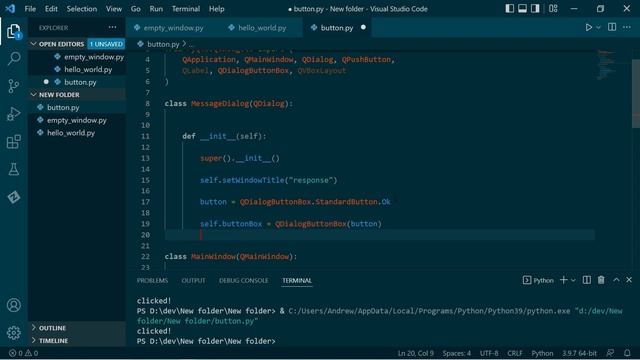Screen dimensions: 640x360
Task: Select language mode Python in status bar
Action: point(542,353)
